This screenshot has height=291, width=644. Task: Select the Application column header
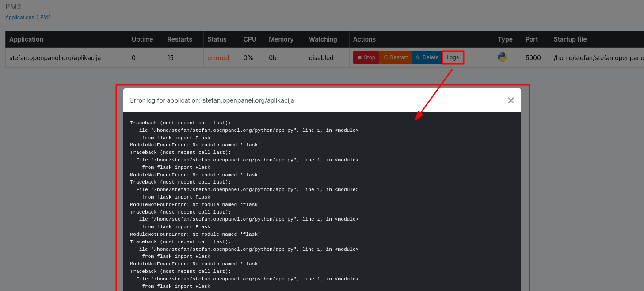67,39
